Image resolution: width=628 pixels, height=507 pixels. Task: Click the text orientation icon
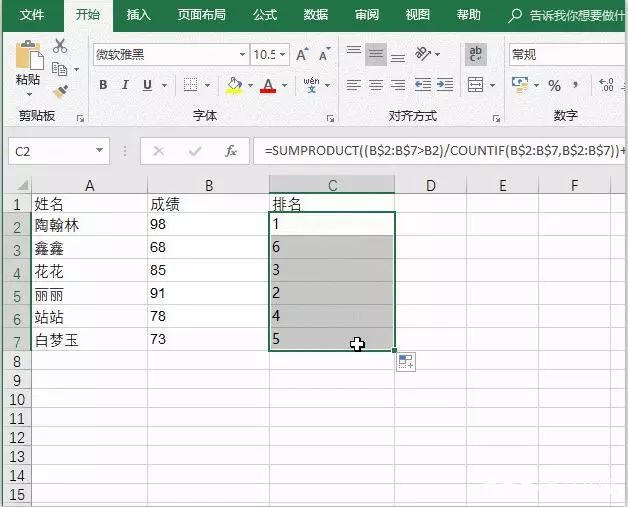[x=423, y=53]
